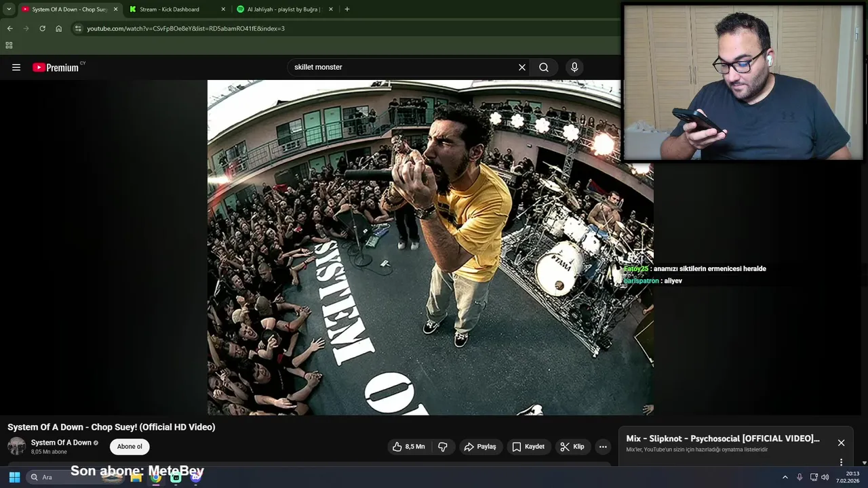The image size is (868, 488).
Task: Open Mix playlist options three-dot menu
Action: tap(841, 462)
